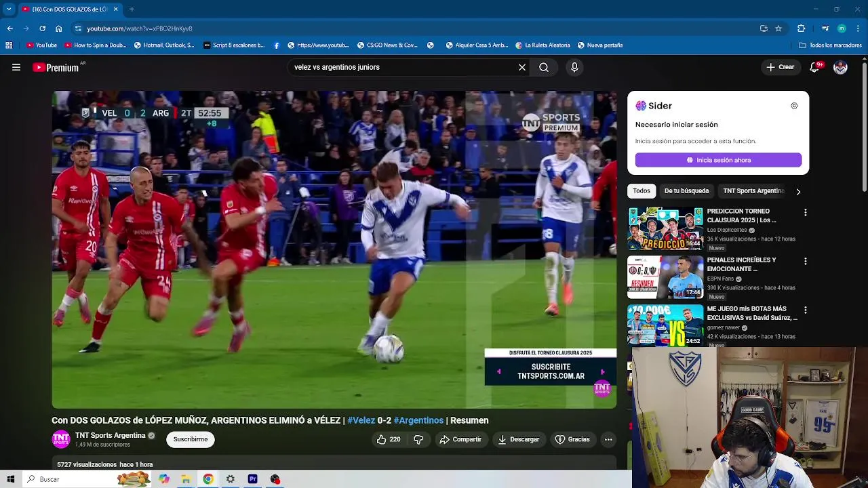
Task: Open Hotmail, Outlook bookmark
Action: [164, 45]
